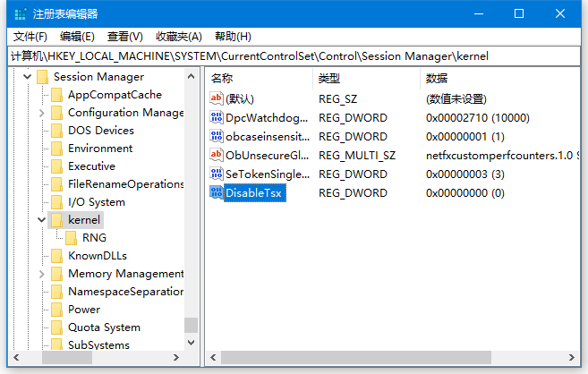Click the DWORD icon beside DisableTsx

pyautogui.click(x=216, y=192)
